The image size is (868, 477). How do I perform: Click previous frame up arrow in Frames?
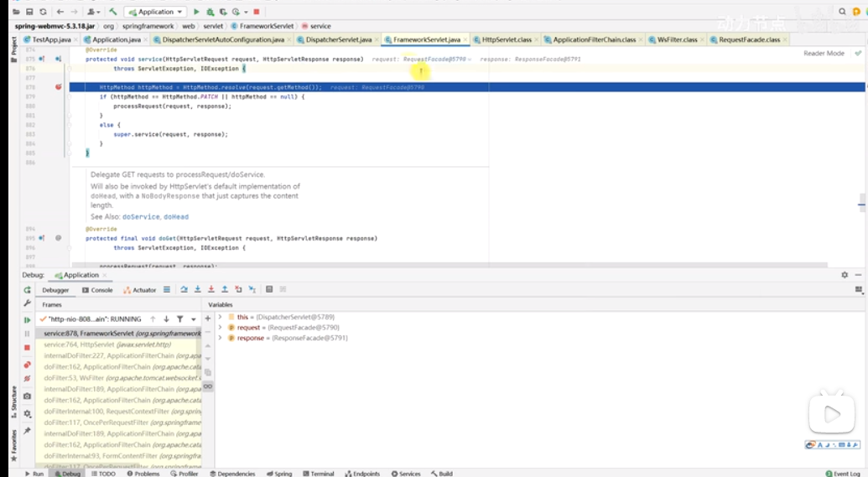(x=153, y=319)
